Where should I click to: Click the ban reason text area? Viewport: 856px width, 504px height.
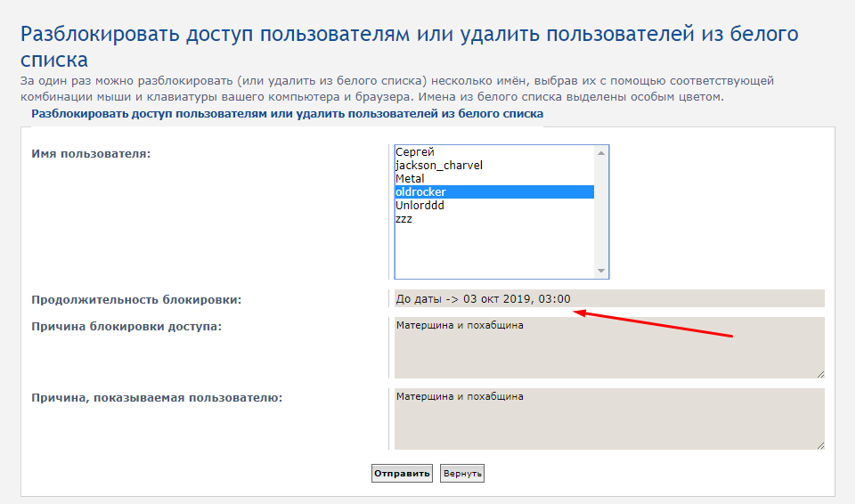pyautogui.click(x=609, y=347)
